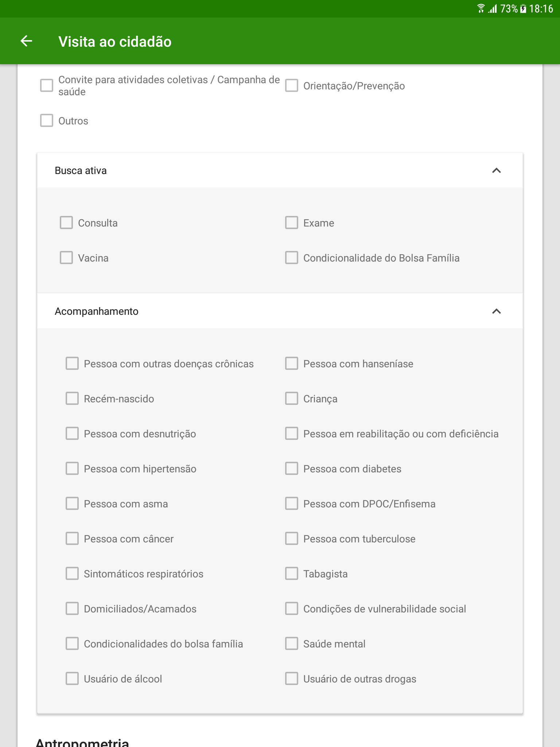This screenshot has width=560, height=747.
Task: Mark Pessoa com diabetes checkbox
Action: point(292,468)
